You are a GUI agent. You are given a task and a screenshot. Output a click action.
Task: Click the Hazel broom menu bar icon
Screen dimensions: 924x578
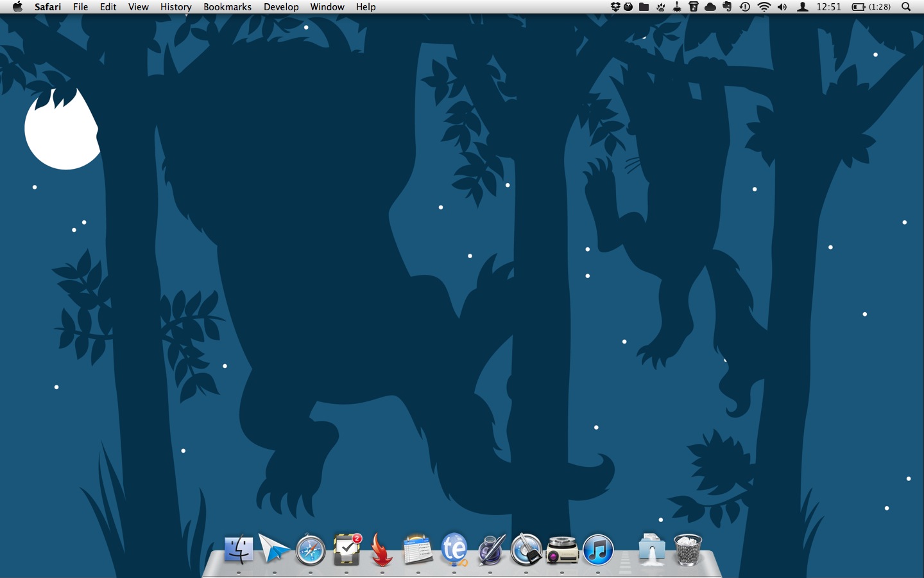(677, 7)
